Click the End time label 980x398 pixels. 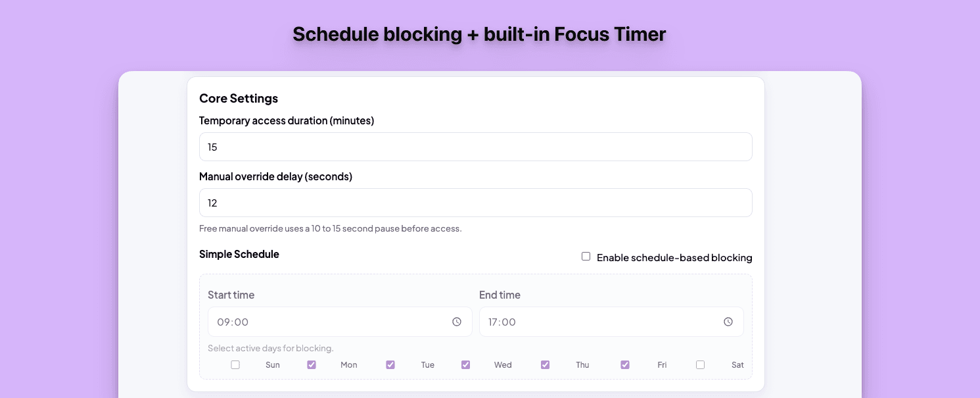[x=500, y=295]
